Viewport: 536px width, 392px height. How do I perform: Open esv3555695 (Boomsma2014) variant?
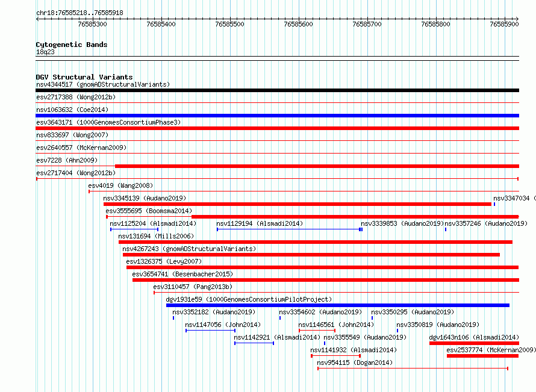[x=149, y=211]
